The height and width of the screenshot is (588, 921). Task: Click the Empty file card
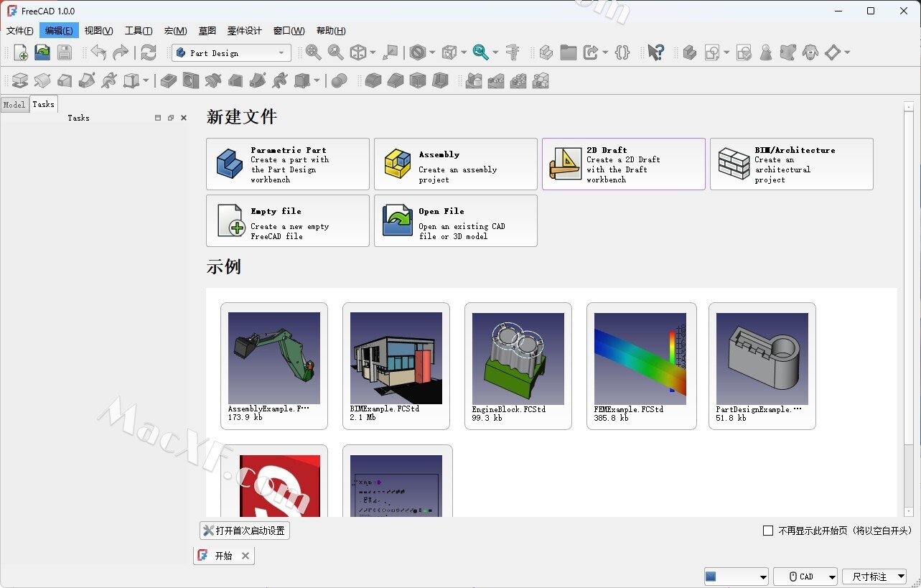(288, 221)
